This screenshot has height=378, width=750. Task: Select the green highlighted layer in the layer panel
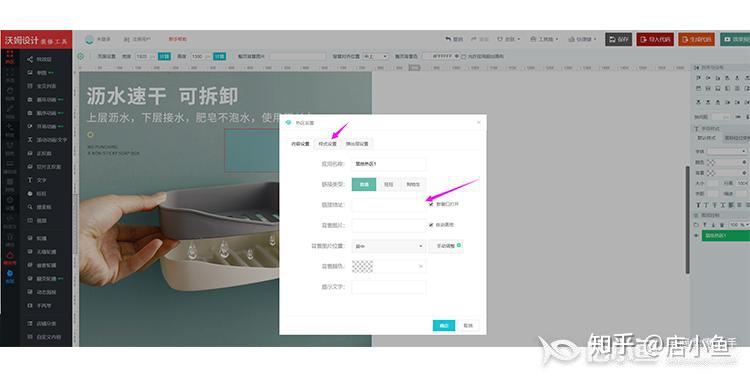coord(726,236)
